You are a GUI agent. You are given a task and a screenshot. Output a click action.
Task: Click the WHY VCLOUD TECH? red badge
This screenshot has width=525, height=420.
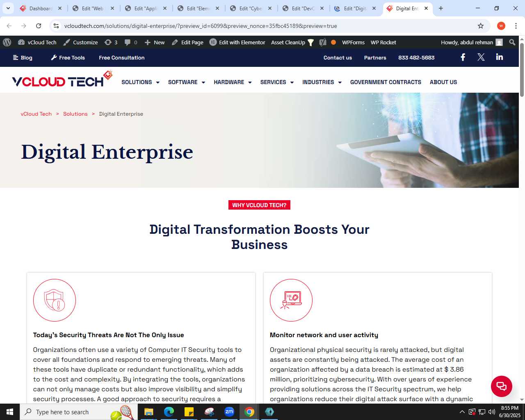click(259, 205)
